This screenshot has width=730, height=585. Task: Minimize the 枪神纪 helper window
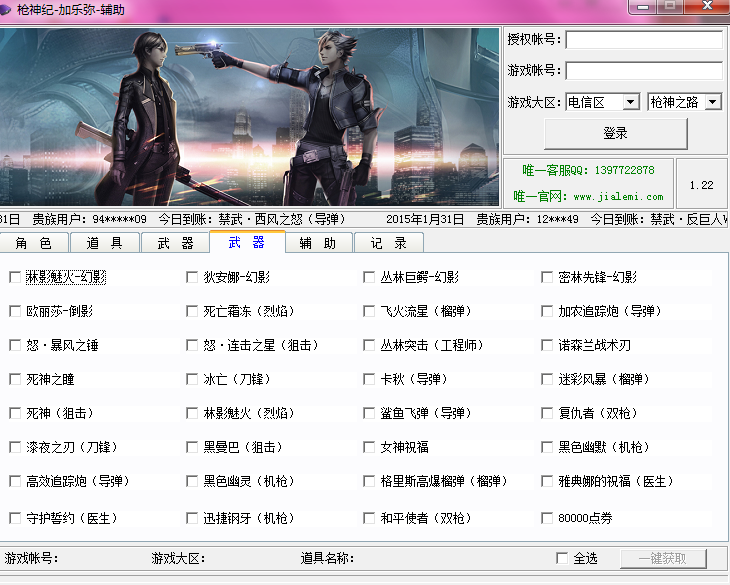(642, 7)
